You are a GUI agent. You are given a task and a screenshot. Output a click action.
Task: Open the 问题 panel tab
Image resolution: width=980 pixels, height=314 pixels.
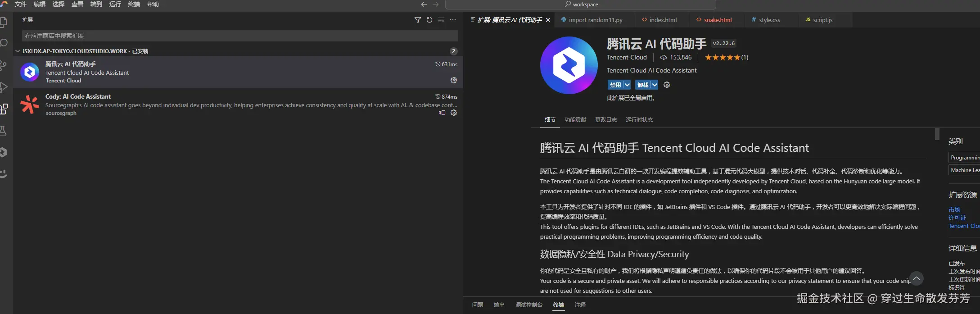[478, 305]
